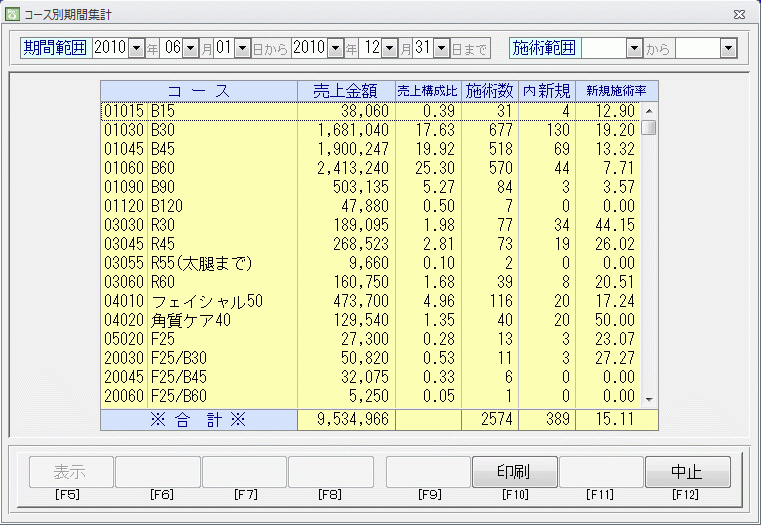The width and height of the screenshot is (761, 525).
Task: Click the 印刷 [F10] button
Action: (514, 472)
